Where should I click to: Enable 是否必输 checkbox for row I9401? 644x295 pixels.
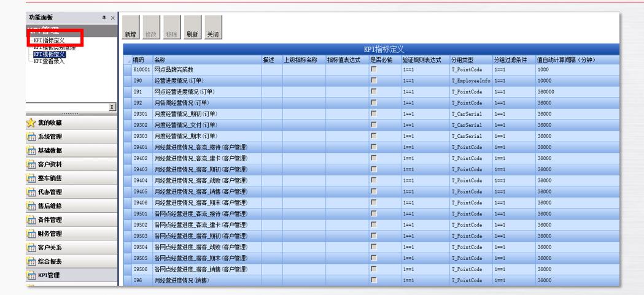373,147
